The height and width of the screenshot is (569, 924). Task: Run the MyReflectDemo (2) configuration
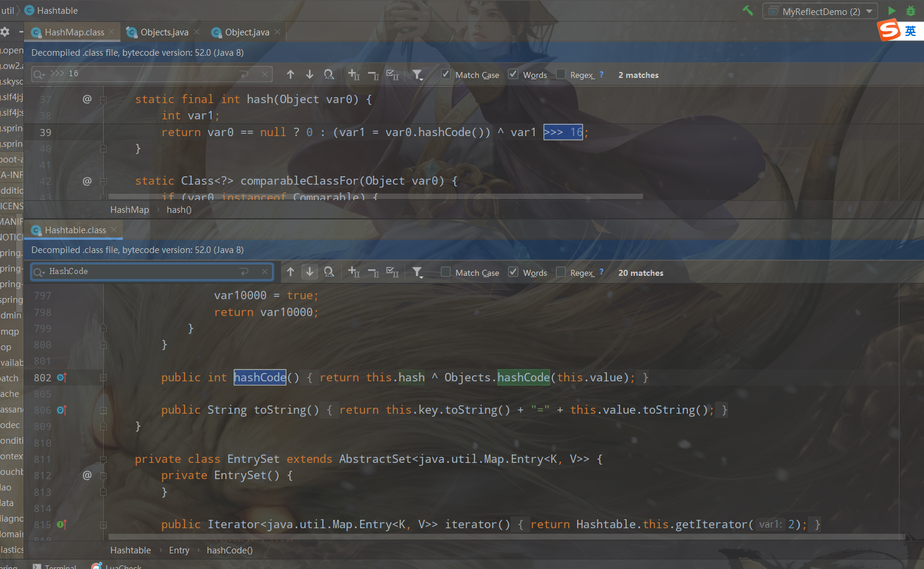[x=892, y=10]
